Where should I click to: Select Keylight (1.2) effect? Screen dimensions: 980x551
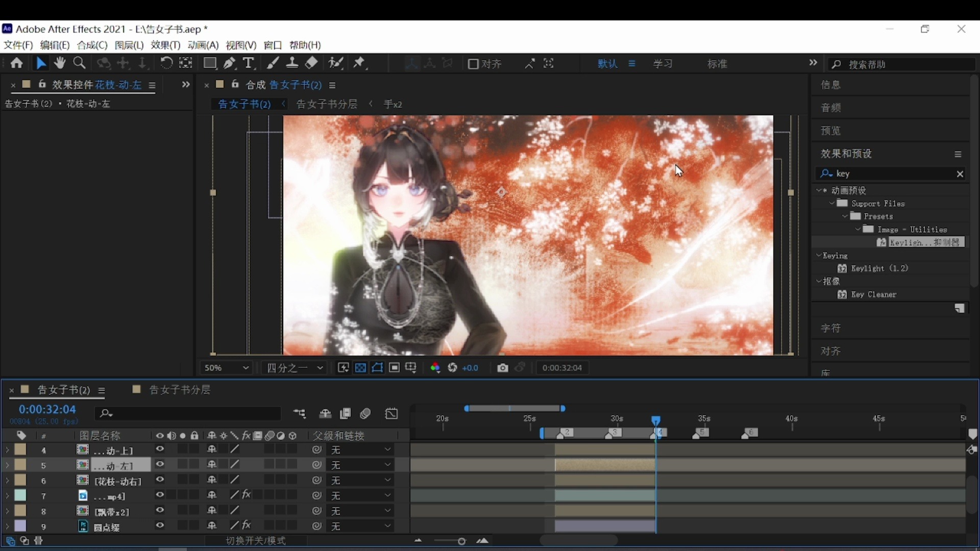879,268
